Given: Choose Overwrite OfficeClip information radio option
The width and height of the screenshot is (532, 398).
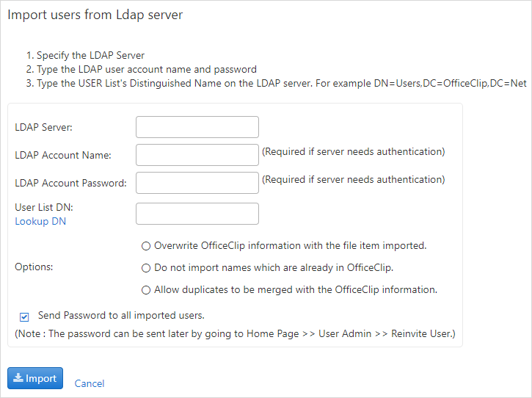Looking at the screenshot, I should tap(146, 246).
